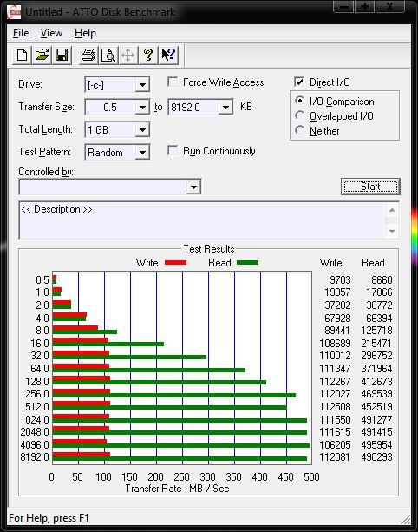Click the Open file folder icon
The image size is (418, 532).
click(42, 55)
